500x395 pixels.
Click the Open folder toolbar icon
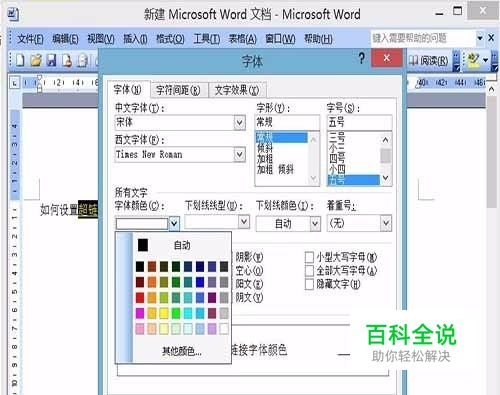[36, 61]
